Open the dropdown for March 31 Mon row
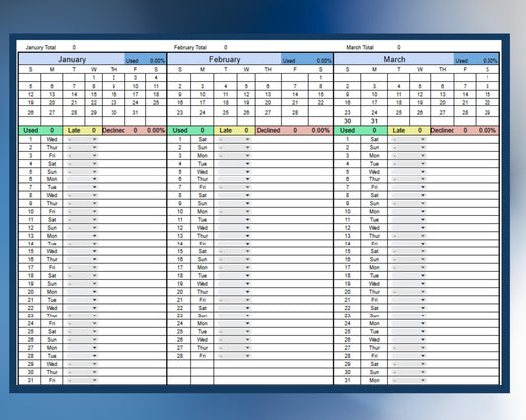The width and height of the screenshot is (526, 420). [x=409, y=380]
